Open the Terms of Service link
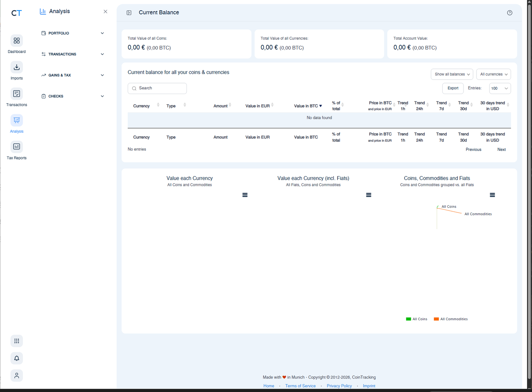Screen dimensions: 532x392 coord(300,386)
